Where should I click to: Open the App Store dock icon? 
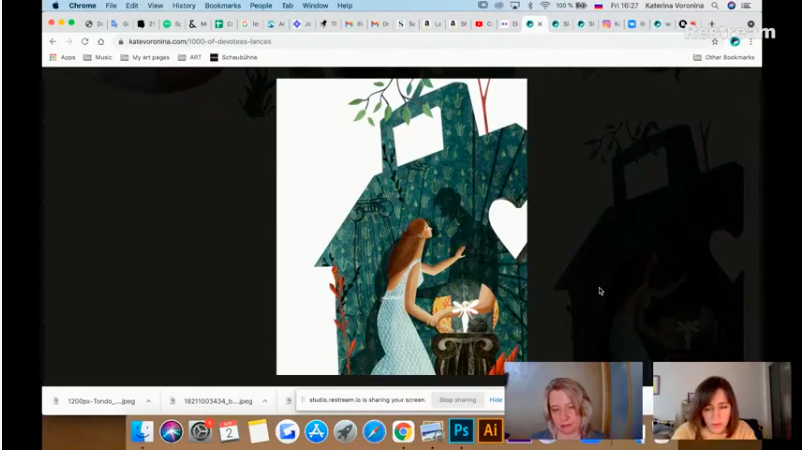coord(316,431)
